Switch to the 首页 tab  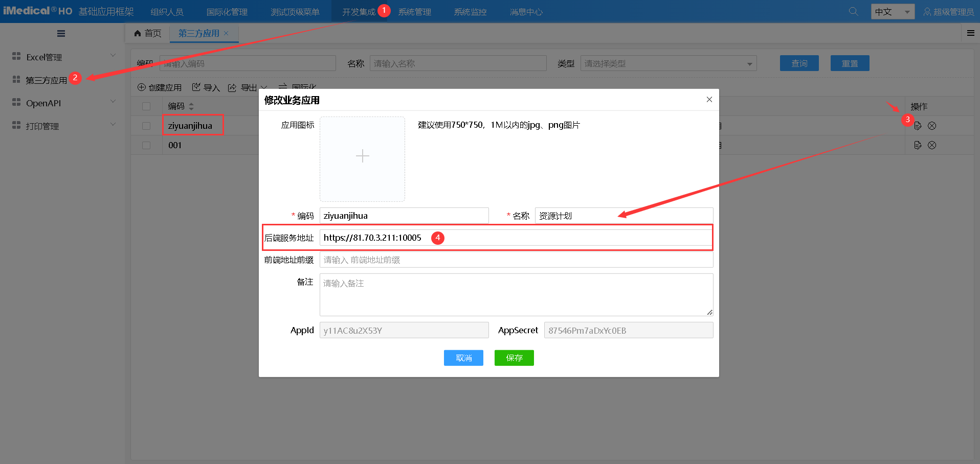point(148,33)
